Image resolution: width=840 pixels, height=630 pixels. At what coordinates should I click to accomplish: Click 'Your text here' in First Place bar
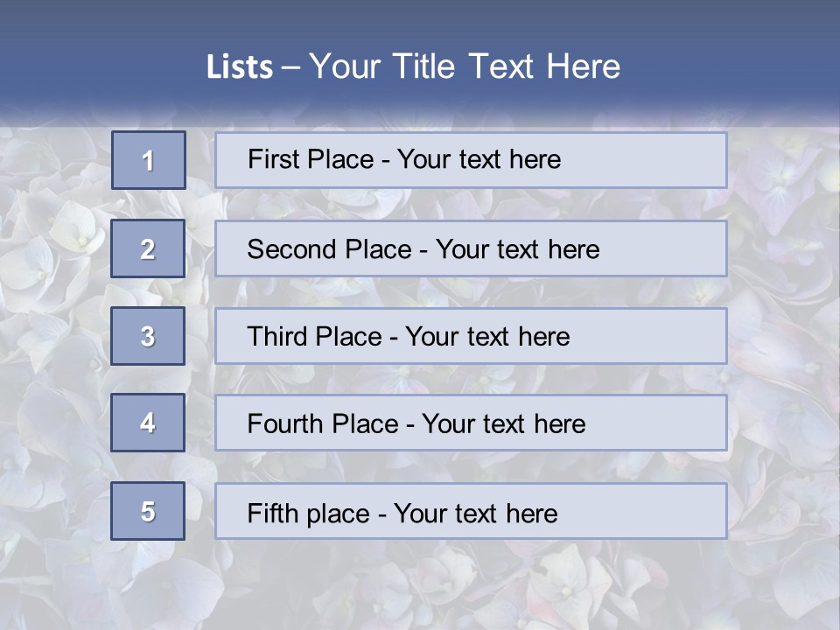479,159
